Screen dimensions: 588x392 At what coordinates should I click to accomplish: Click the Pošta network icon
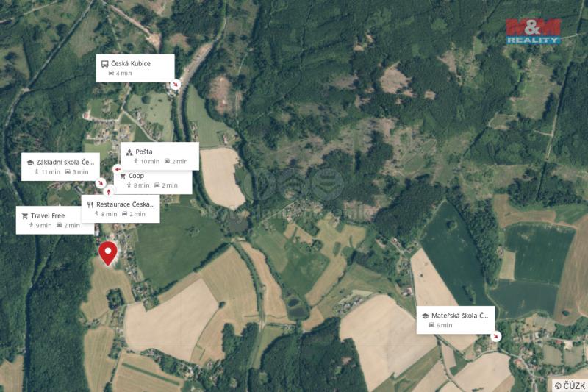point(129,152)
